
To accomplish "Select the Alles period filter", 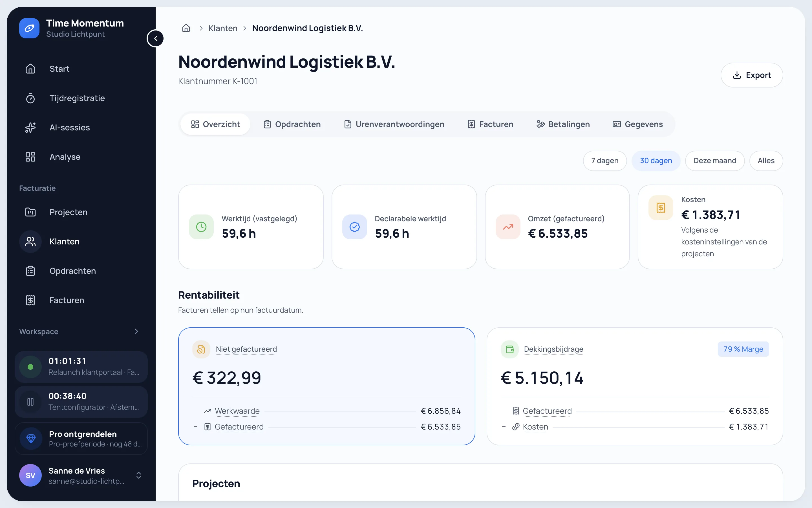I will click(766, 161).
